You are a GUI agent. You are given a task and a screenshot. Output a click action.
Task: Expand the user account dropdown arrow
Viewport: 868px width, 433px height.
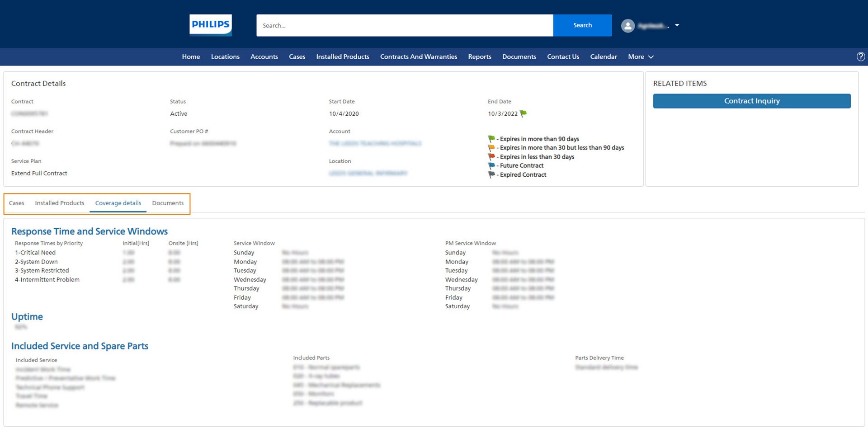pos(677,25)
